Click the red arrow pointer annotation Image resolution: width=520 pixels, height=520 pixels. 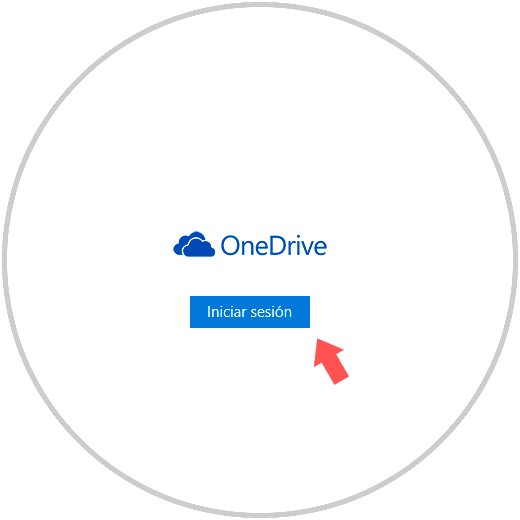click(330, 361)
